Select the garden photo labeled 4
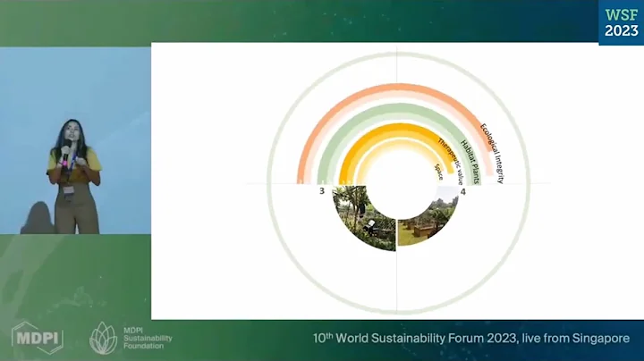The width and height of the screenshot is (644, 361). pos(428,215)
